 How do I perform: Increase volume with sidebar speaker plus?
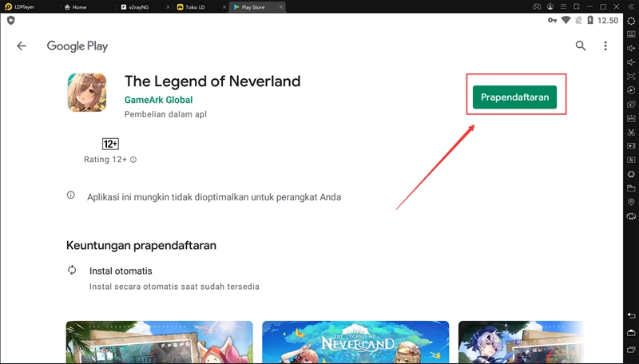point(631,48)
